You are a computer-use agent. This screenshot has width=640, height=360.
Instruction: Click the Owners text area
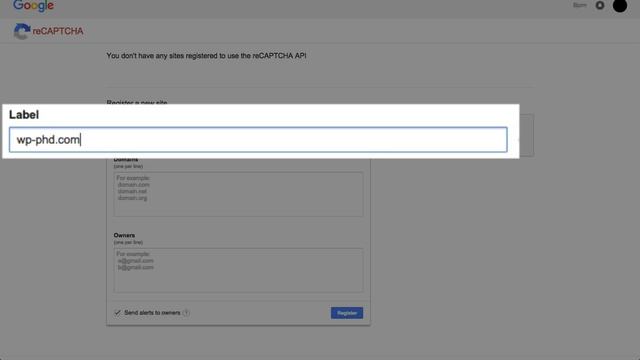point(238,270)
